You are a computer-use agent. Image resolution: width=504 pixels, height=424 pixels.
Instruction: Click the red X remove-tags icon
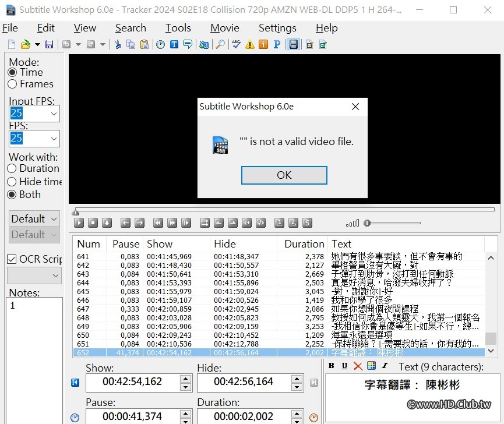tap(358, 366)
